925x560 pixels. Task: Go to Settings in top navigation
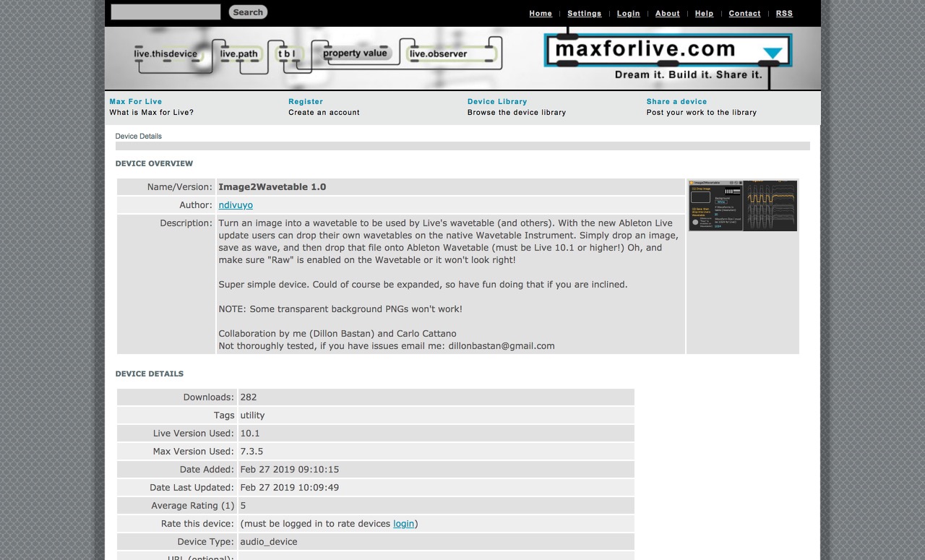click(584, 14)
